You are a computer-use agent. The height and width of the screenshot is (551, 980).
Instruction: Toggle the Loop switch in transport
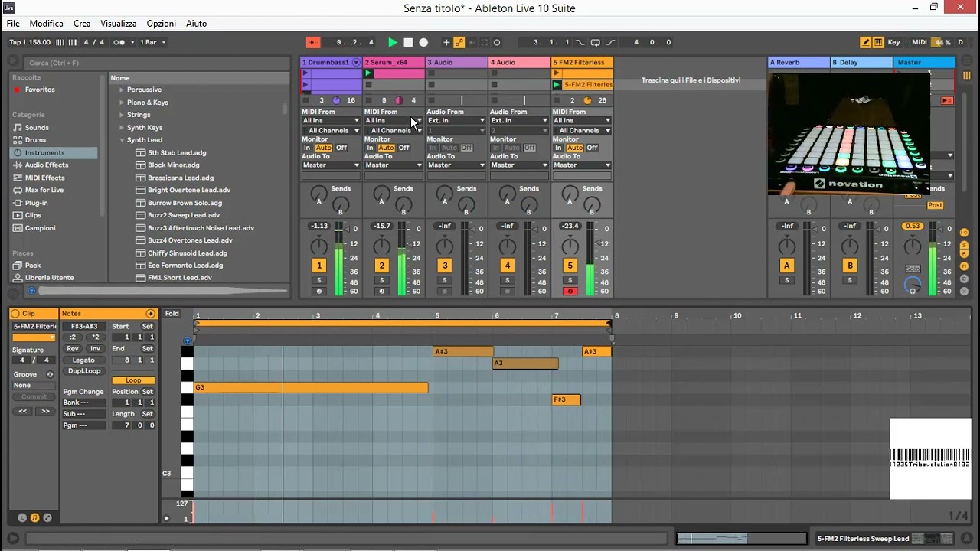(595, 43)
